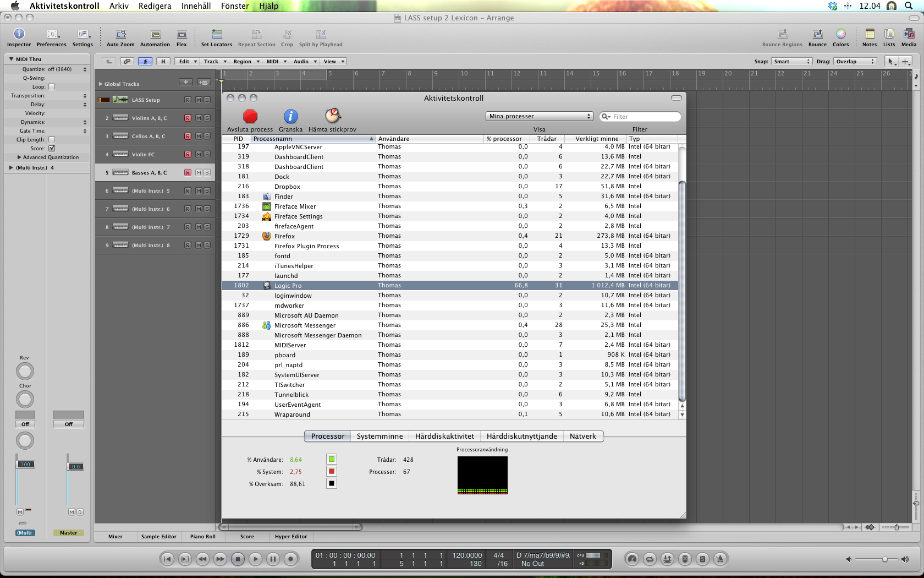Open the Piano Roll button
This screenshot has width=924, height=578.
coord(203,536)
